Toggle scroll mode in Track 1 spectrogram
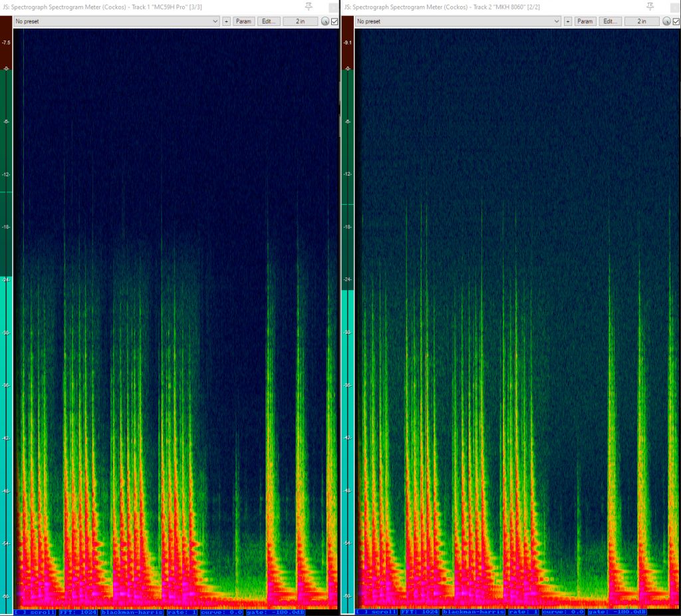The height and width of the screenshot is (616, 681). tap(35, 611)
